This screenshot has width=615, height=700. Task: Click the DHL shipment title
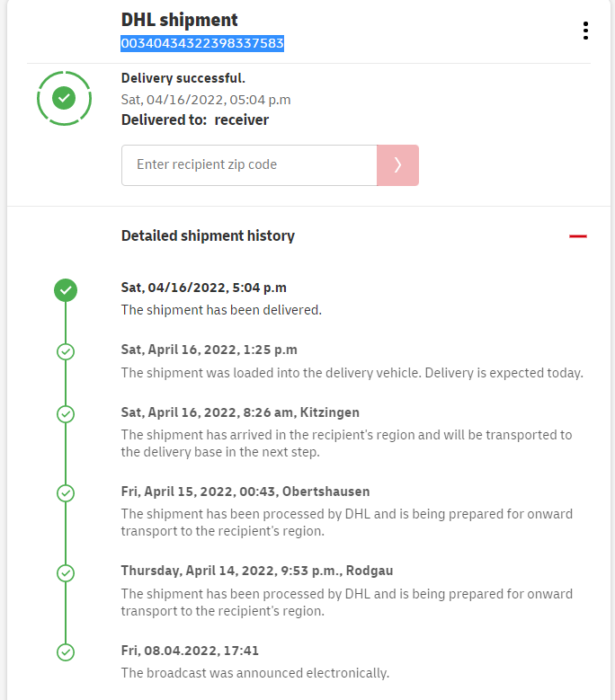tap(180, 20)
